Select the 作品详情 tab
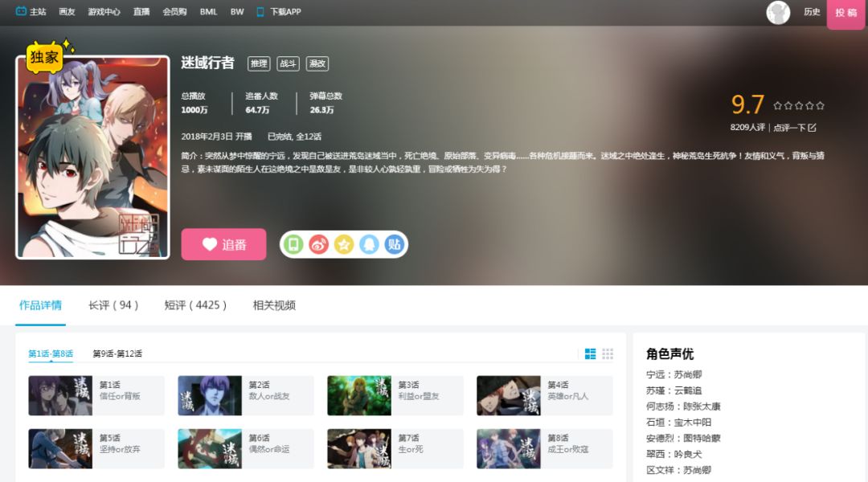The width and height of the screenshot is (868, 482). 40,305
